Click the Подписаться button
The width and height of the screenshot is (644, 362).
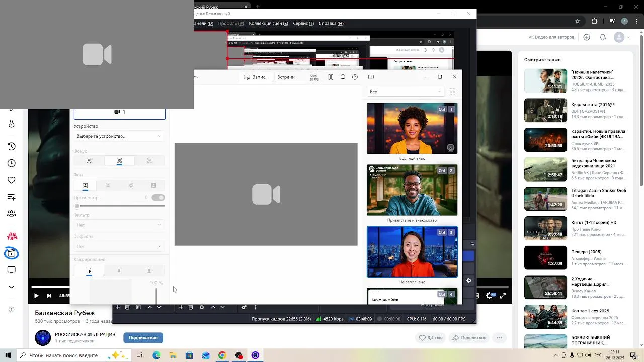pyautogui.click(x=143, y=338)
